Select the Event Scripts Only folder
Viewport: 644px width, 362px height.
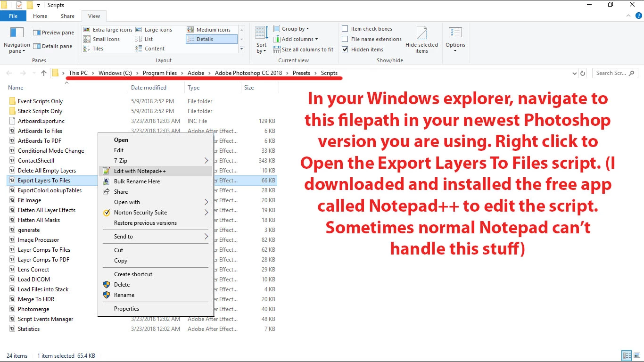pos(40,101)
